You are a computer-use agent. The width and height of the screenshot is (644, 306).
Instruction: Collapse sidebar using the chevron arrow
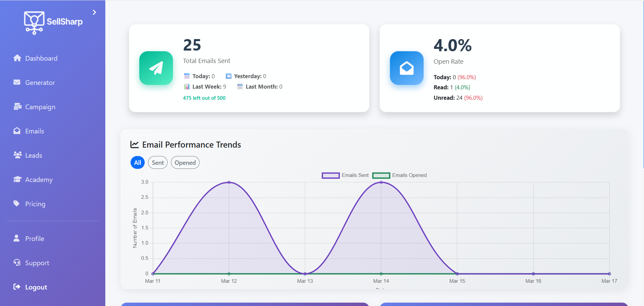(x=95, y=12)
